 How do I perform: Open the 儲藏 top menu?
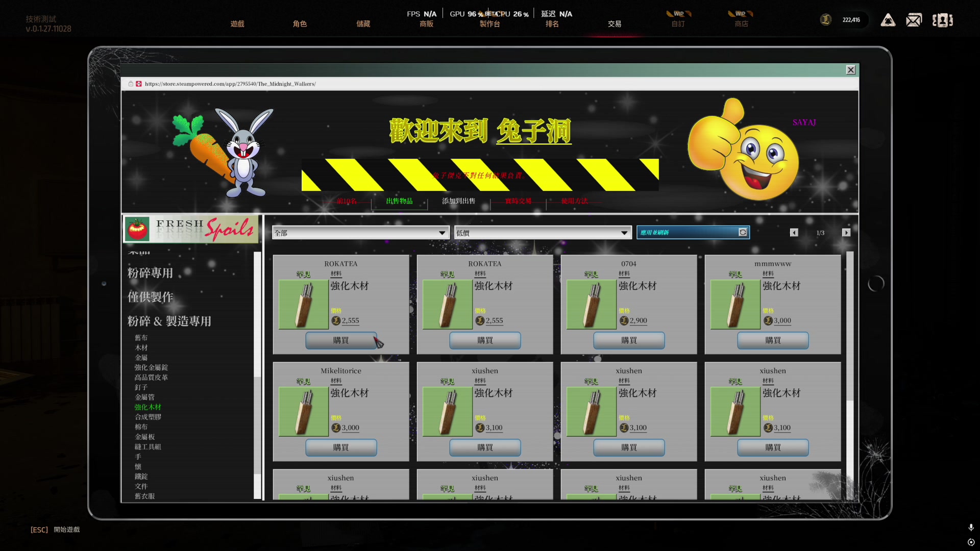pyautogui.click(x=363, y=24)
